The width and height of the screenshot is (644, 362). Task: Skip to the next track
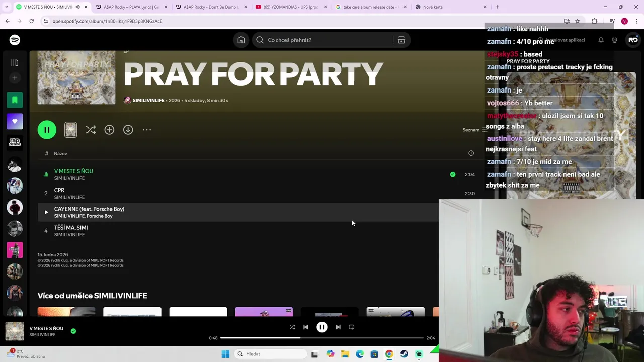[338, 327]
